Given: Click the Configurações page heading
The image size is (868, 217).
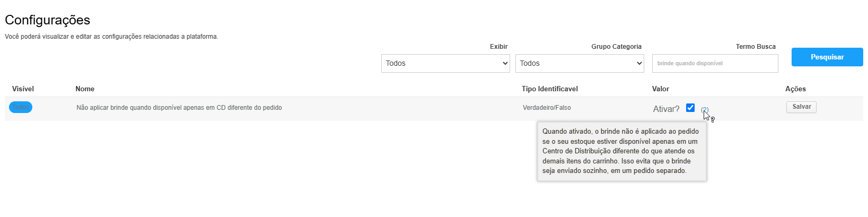Looking at the screenshot, I should pyautogui.click(x=48, y=20).
